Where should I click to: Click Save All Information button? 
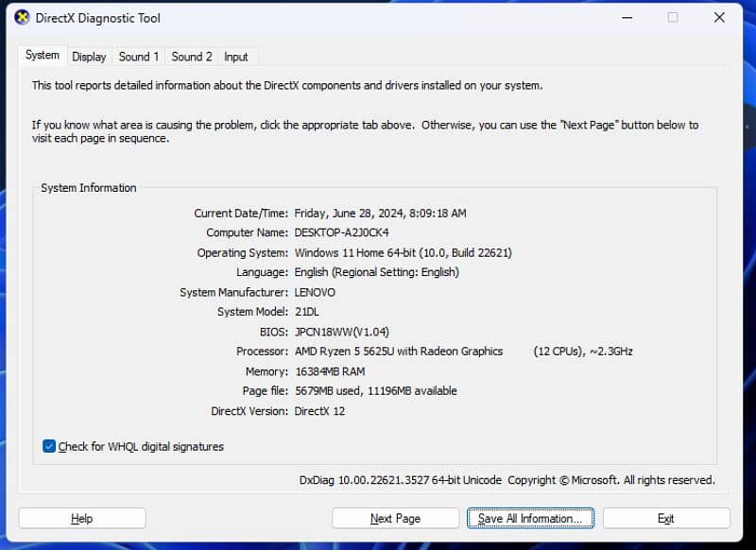530,518
